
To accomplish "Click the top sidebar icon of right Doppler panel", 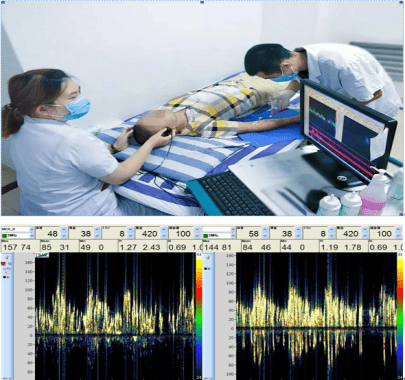I will [208, 257].
